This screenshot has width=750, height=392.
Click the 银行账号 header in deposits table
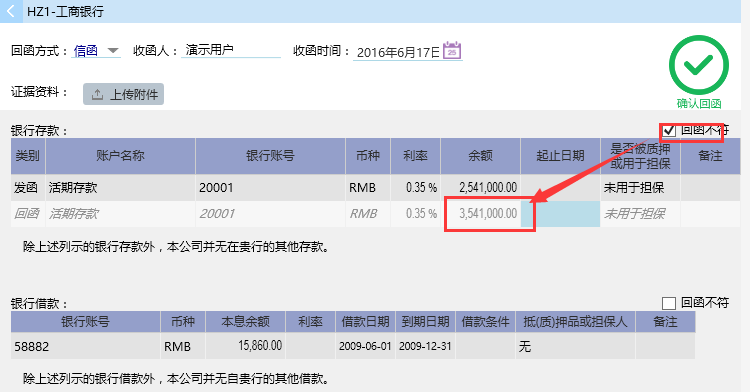pyautogui.click(x=270, y=156)
